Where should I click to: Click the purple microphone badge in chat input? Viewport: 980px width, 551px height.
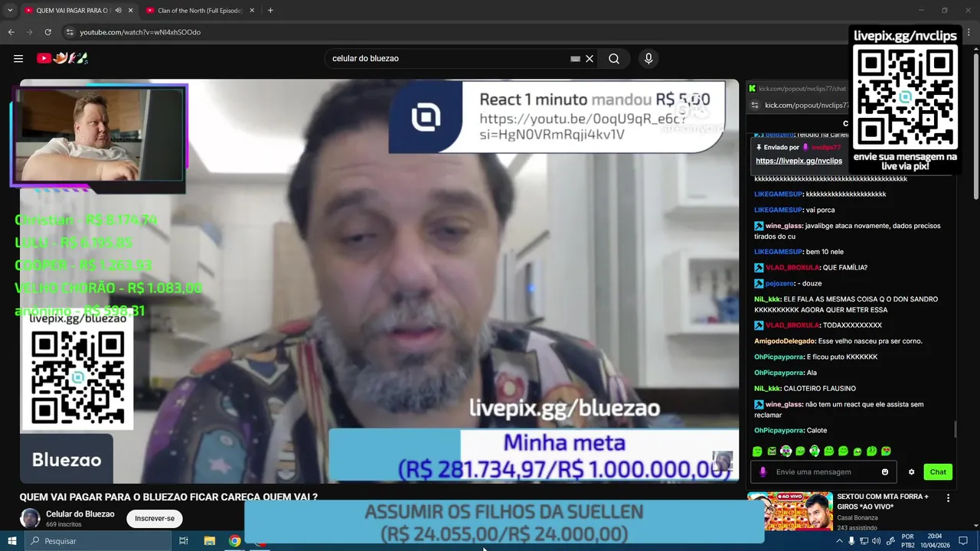[763, 472]
